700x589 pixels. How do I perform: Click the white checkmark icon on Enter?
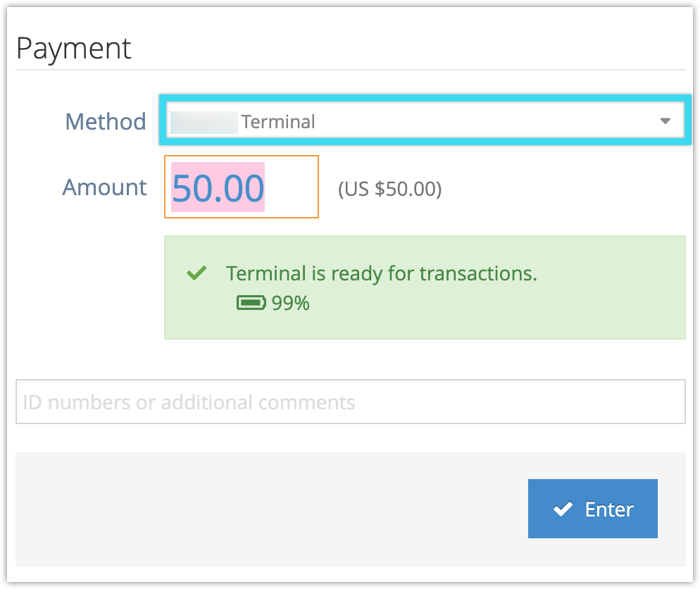click(563, 509)
